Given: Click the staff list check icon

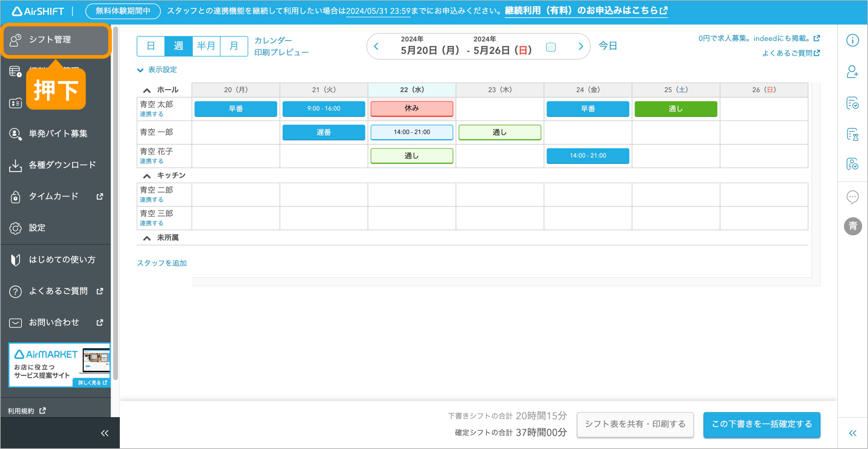Looking at the screenshot, I should [852, 164].
